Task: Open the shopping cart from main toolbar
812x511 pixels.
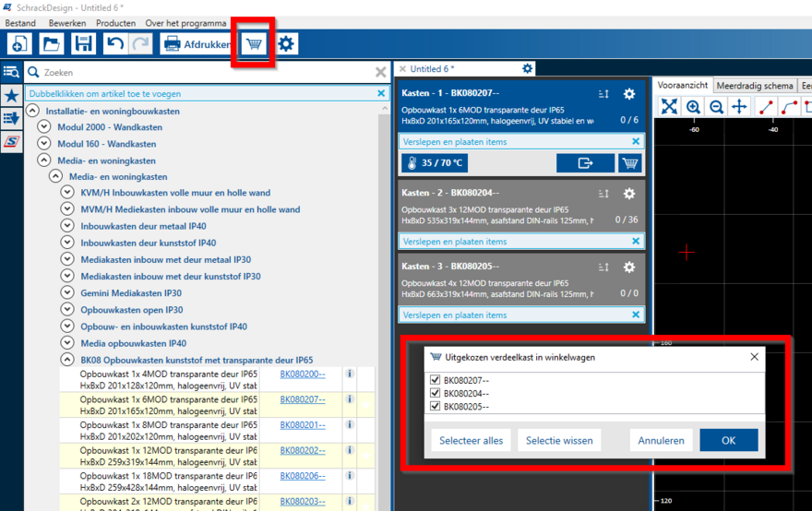Action: [254, 44]
